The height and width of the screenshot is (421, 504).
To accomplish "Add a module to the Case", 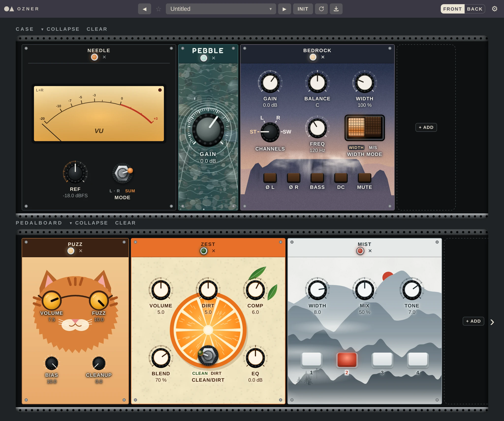I will coord(426,127).
